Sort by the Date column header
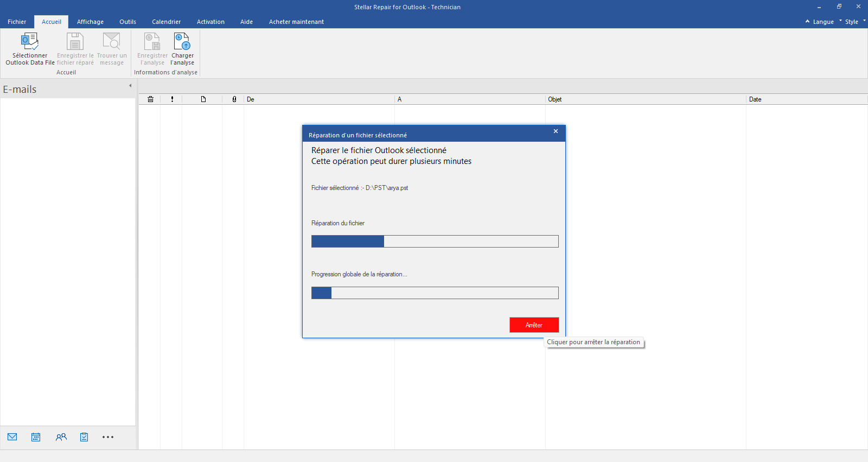 pos(807,99)
